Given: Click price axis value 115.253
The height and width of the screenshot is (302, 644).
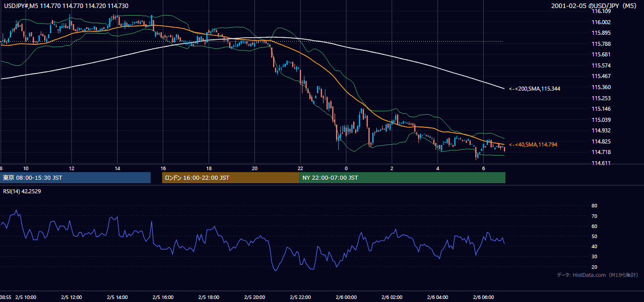Looking at the screenshot, I should 602,98.
